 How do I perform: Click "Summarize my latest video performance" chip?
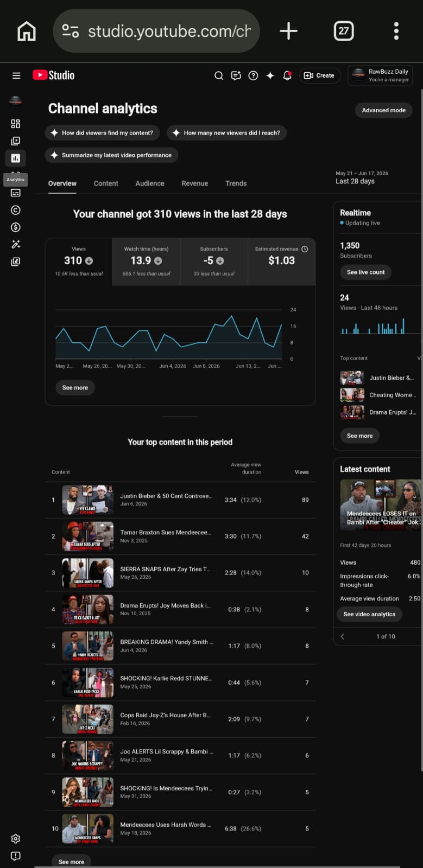point(112,155)
